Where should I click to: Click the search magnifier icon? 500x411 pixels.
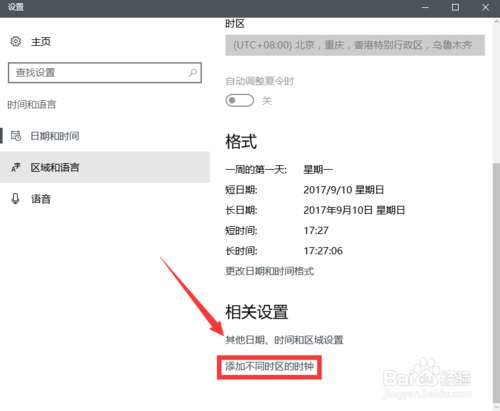point(193,72)
